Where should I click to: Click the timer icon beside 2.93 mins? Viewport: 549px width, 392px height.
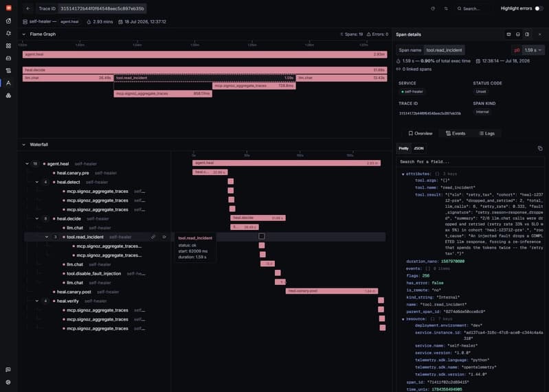point(89,22)
